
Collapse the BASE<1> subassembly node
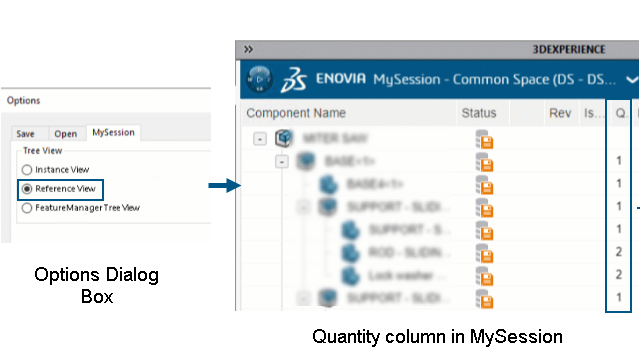coord(282,162)
